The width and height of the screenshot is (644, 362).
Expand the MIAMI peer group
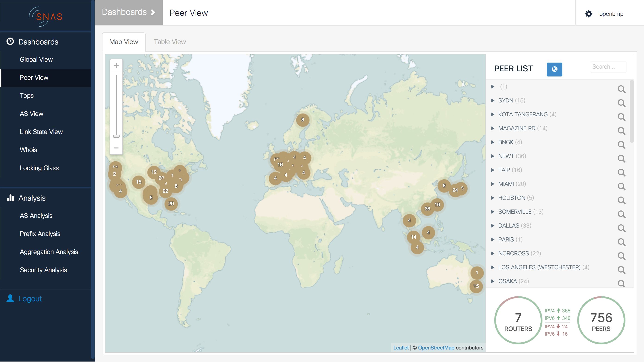click(x=492, y=184)
